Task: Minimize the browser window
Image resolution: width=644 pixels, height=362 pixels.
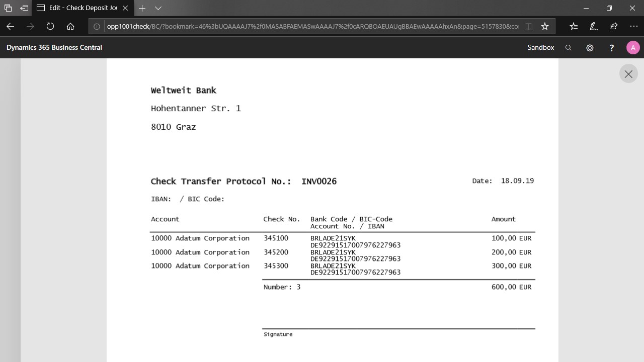Action: point(586,8)
